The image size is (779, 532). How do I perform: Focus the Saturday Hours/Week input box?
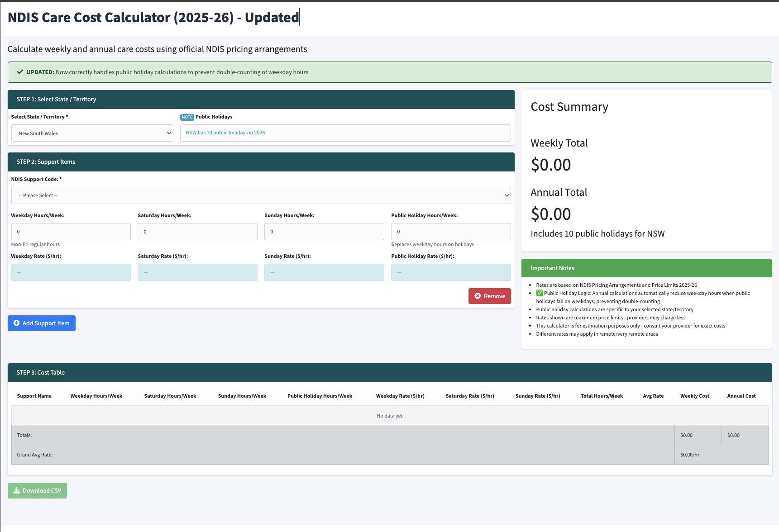(x=197, y=232)
